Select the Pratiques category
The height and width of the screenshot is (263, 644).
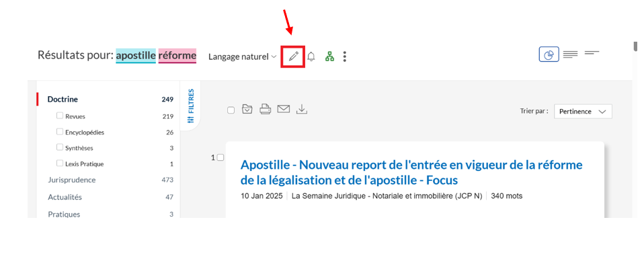coord(64,215)
